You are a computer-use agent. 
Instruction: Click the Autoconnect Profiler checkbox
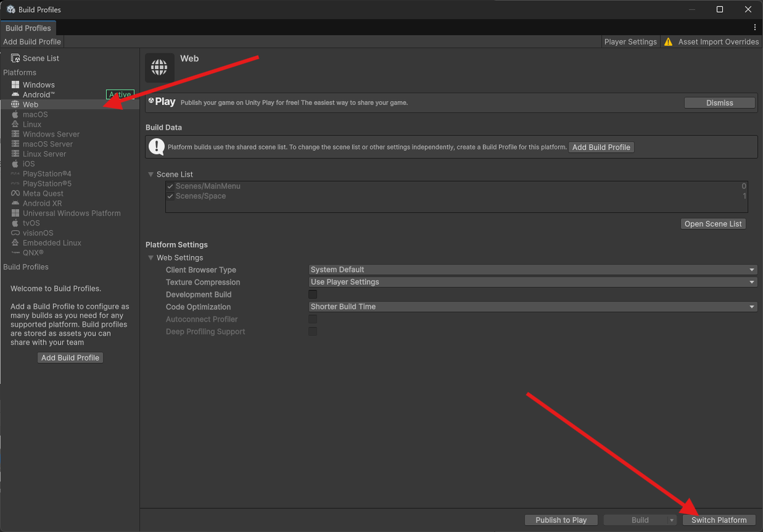point(313,319)
